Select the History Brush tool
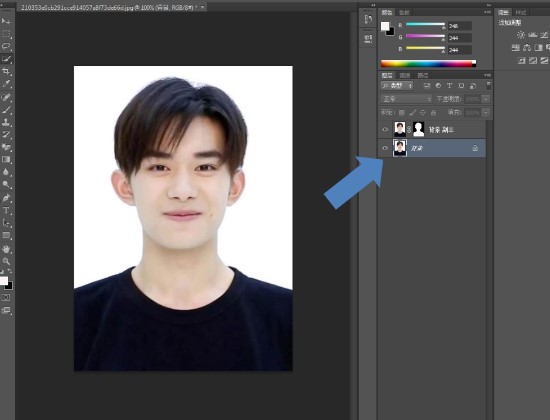 [6, 135]
